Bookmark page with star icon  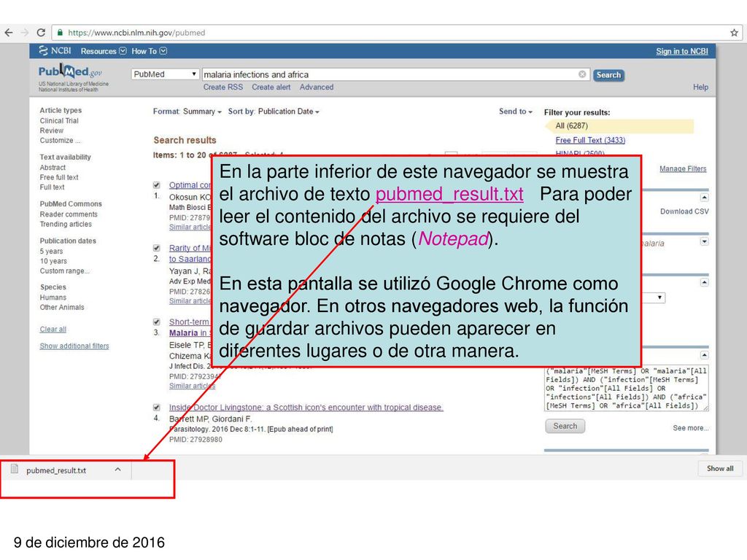(734, 32)
